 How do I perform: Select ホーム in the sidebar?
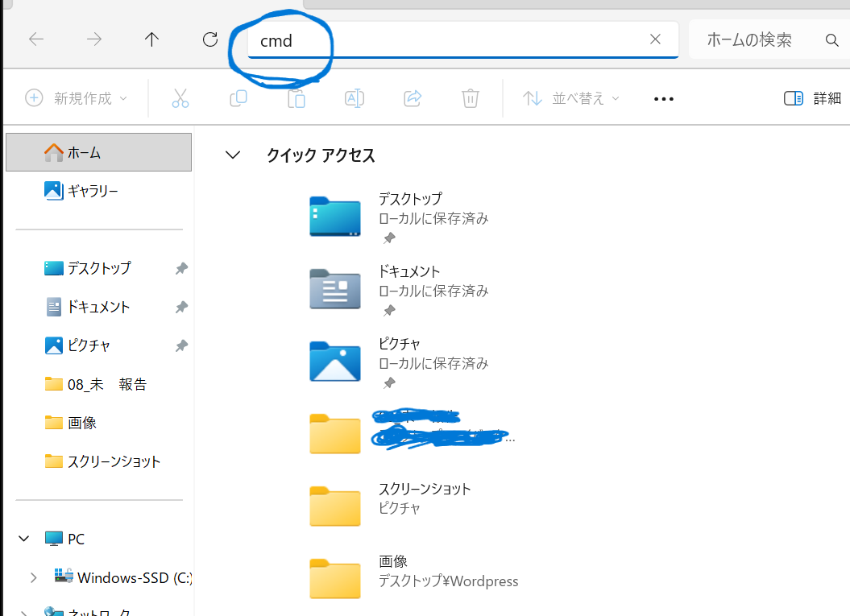(x=84, y=152)
